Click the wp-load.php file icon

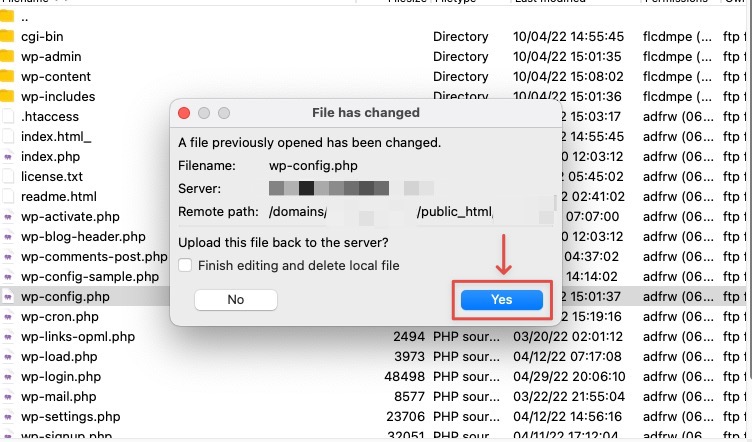click(8, 357)
